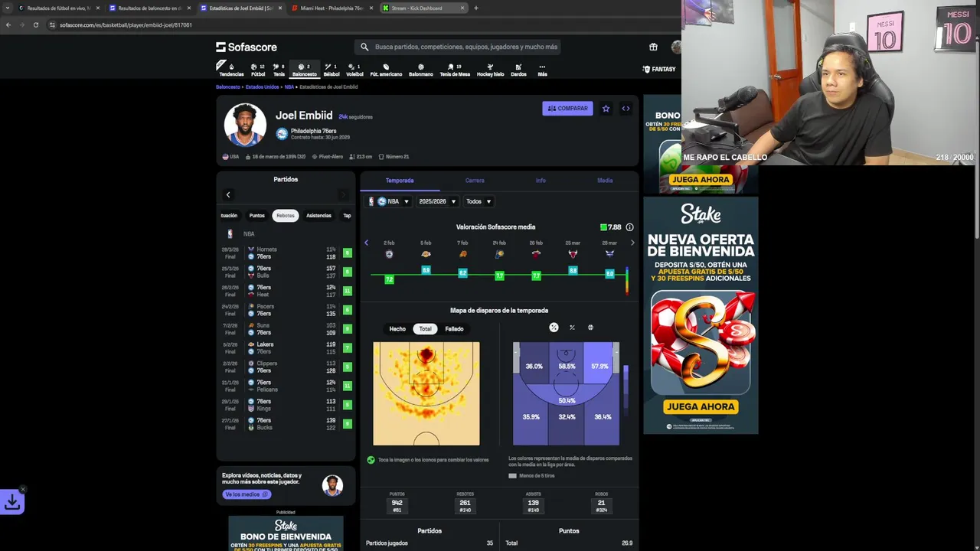
Task: Open the gift box rewards icon
Action: 653,47
